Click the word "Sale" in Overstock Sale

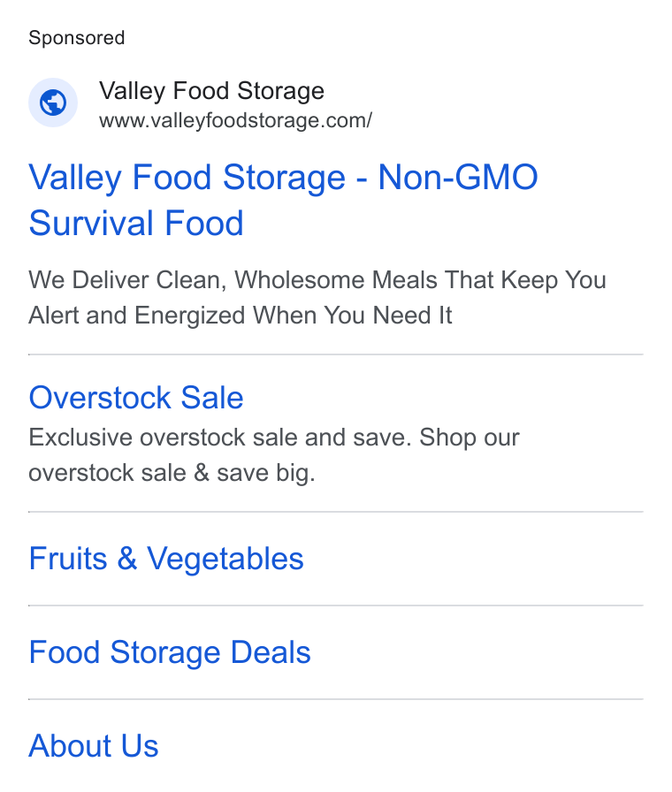coord(212,398)
